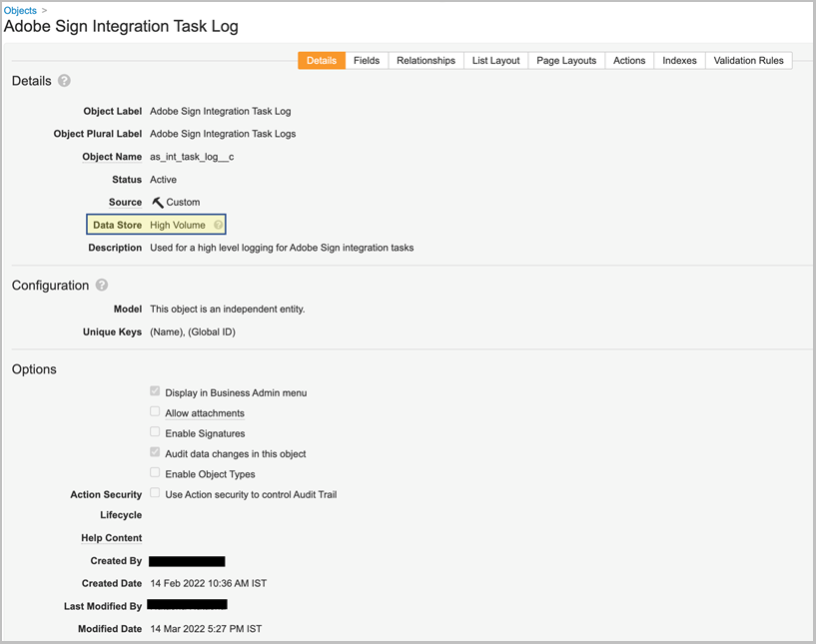Check Use Action security to control Audit Trail
The height and width of the screenshot is (644, 816).
coord(155,491)
